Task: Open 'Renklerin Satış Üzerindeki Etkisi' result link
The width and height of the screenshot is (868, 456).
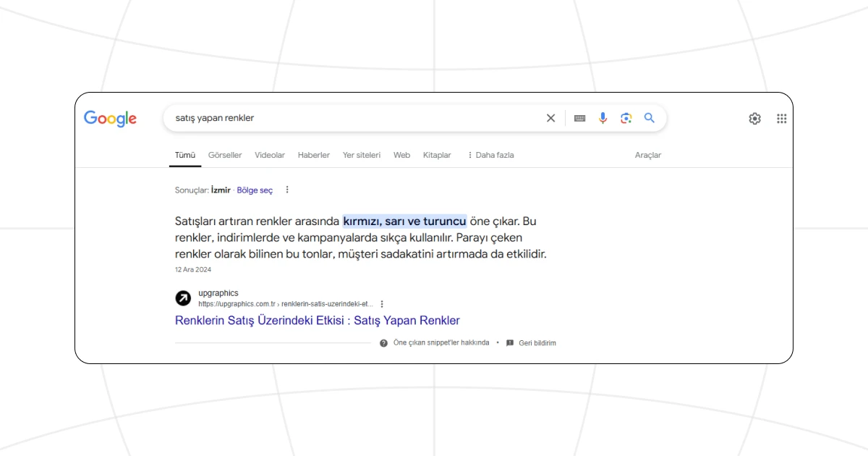Action: 318,321
